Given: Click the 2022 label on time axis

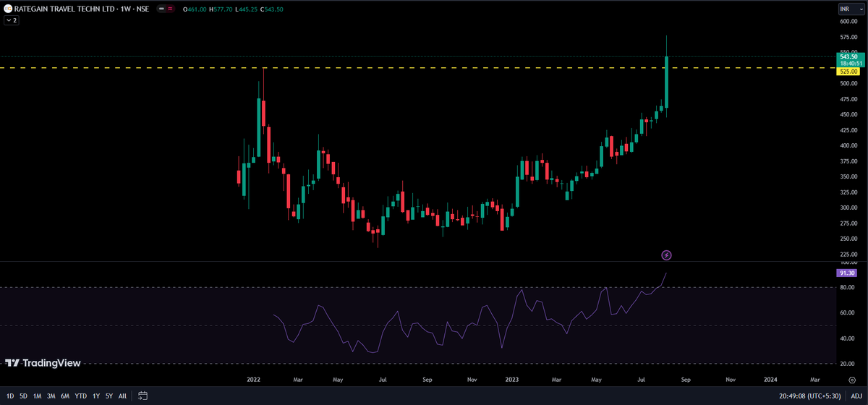Looking at the screenshot, I should (x=253, y=378).
